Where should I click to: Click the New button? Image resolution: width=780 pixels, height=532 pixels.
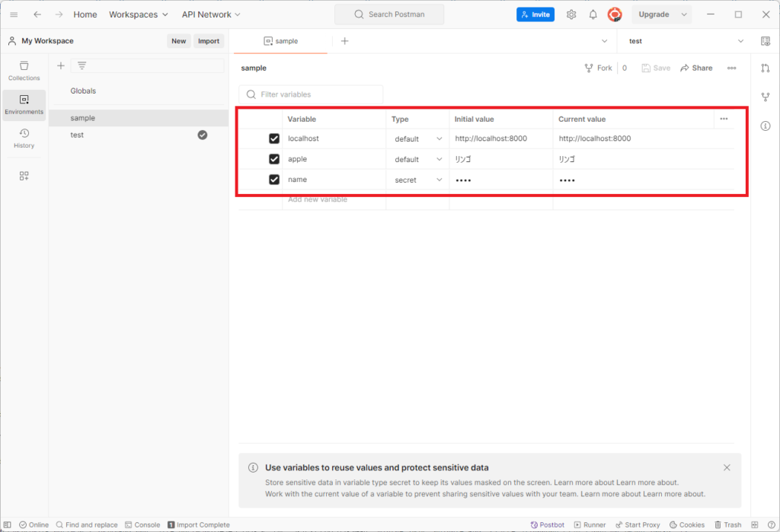pos(178,41)
